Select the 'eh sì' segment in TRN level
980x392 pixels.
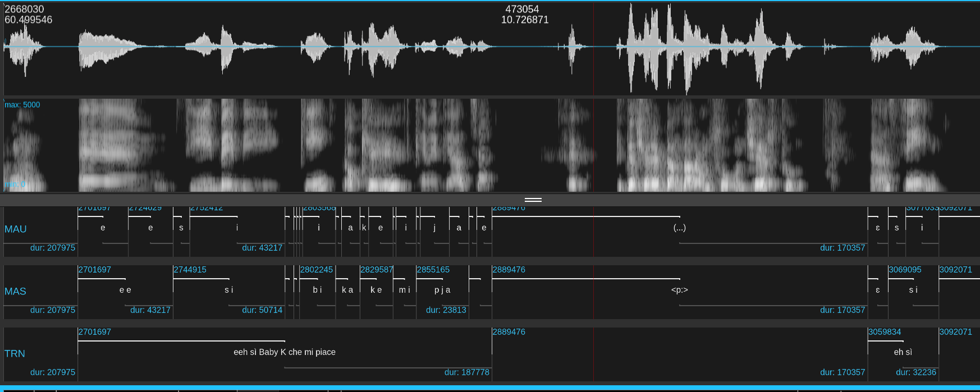point(903,352)
